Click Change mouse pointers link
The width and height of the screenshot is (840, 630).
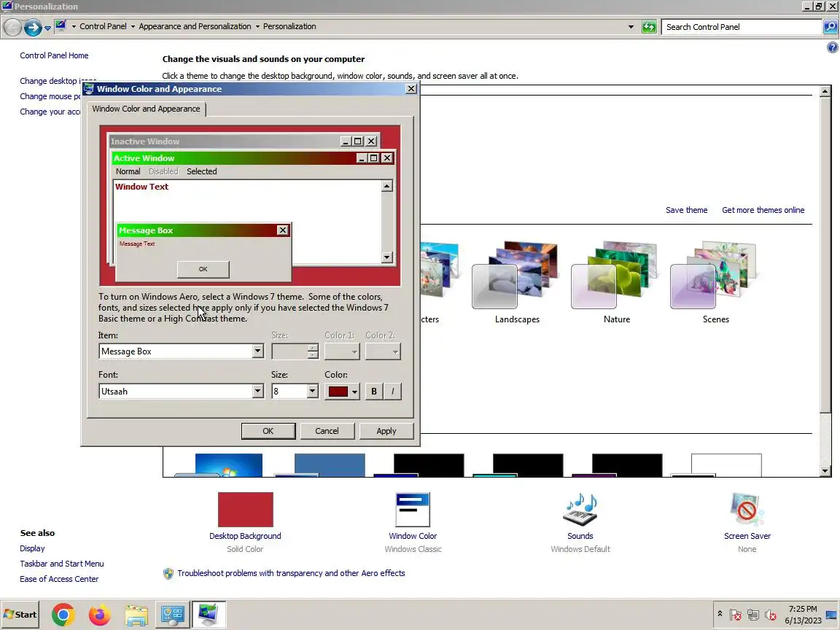pos(50,96)
